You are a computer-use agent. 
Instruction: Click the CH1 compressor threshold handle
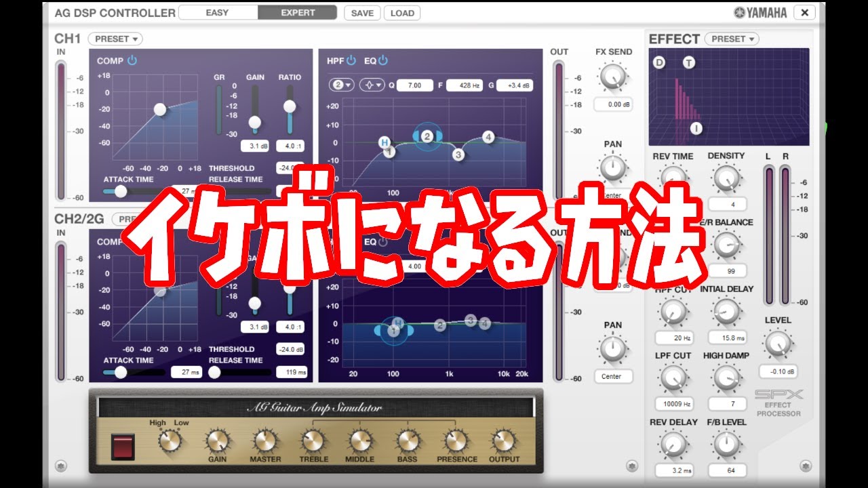159,109
